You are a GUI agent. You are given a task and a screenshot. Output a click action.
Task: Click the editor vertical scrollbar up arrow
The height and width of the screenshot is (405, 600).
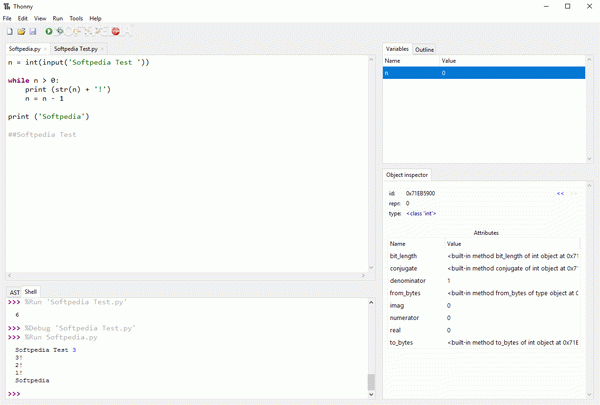pyautogui.click(x=371, y=60)
